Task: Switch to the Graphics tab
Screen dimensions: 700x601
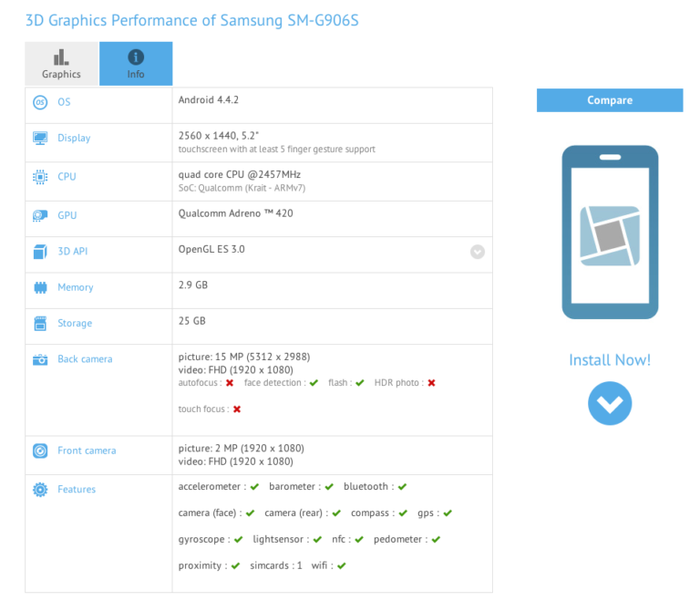Action: (x=61, y=64)
